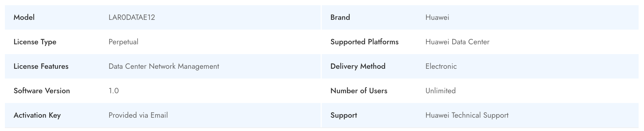Click the Brand label
644x131 pixels.
(340, 17)
